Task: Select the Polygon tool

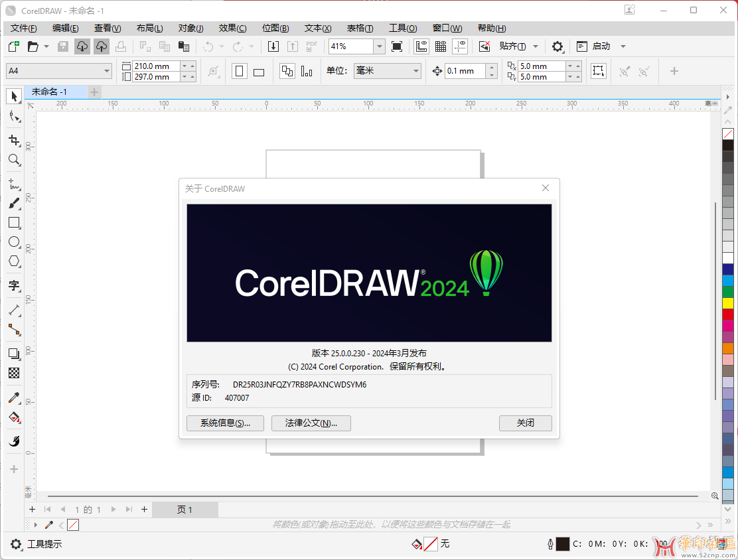Action: point(14,261)
